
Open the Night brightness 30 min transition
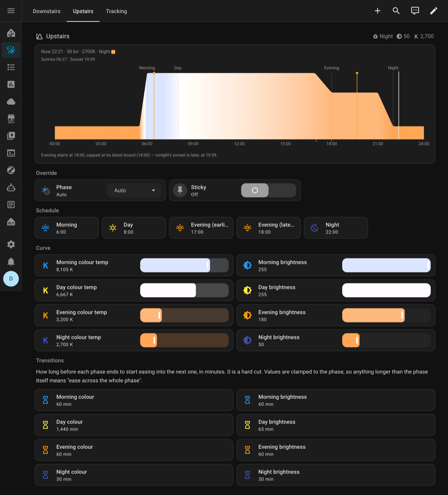click(x=336, y=475)
